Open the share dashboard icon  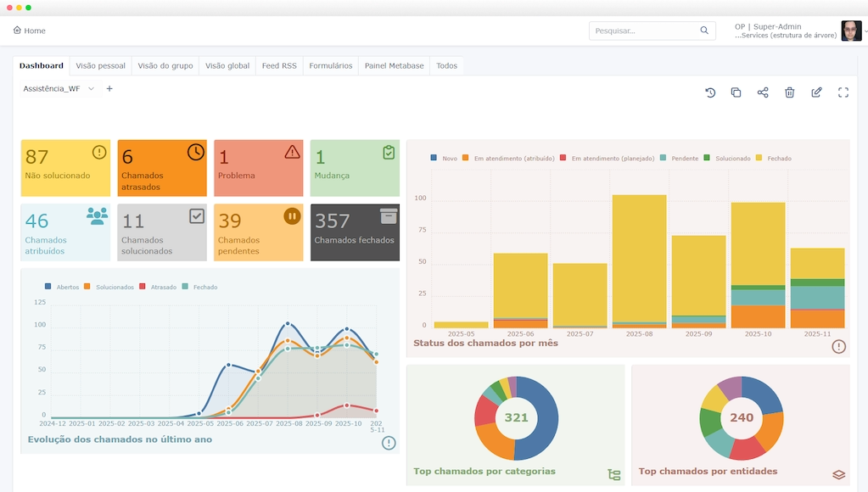pos(763,92)
